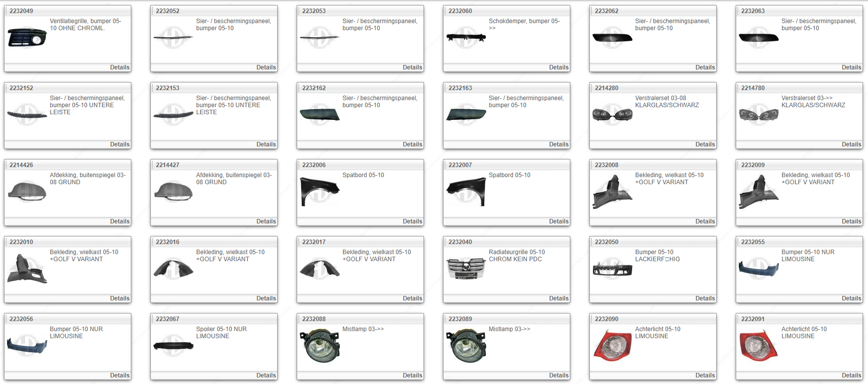Open Details for Spatbord part 2232007
868x384 pixels.
tap(558, 221)
